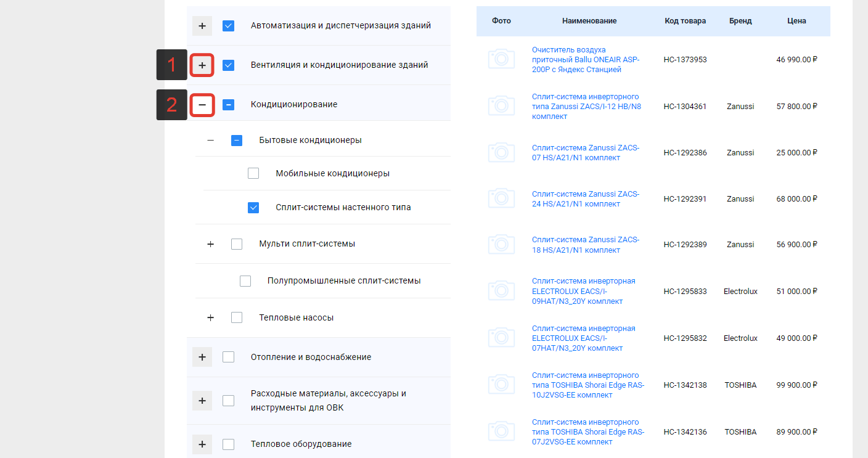Viewport: 868px width, 458px height.
Task: Click the Наименование column header
Action: [589, 21]
